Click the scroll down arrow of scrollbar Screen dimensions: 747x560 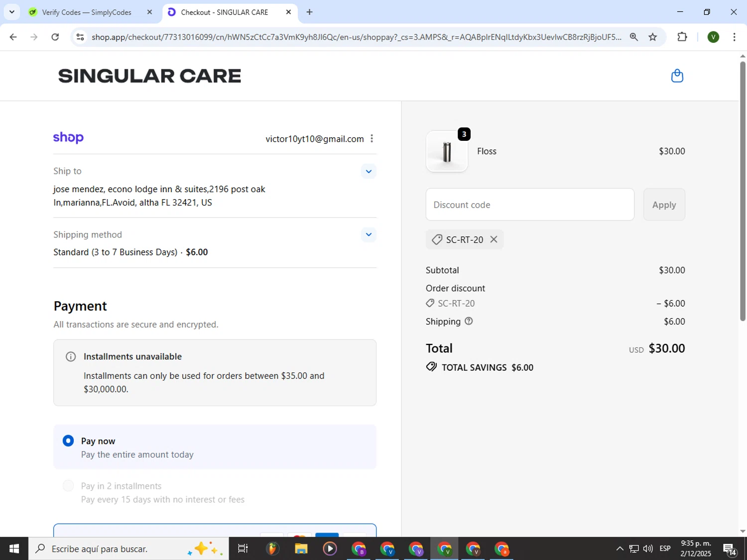click(743, 531)
